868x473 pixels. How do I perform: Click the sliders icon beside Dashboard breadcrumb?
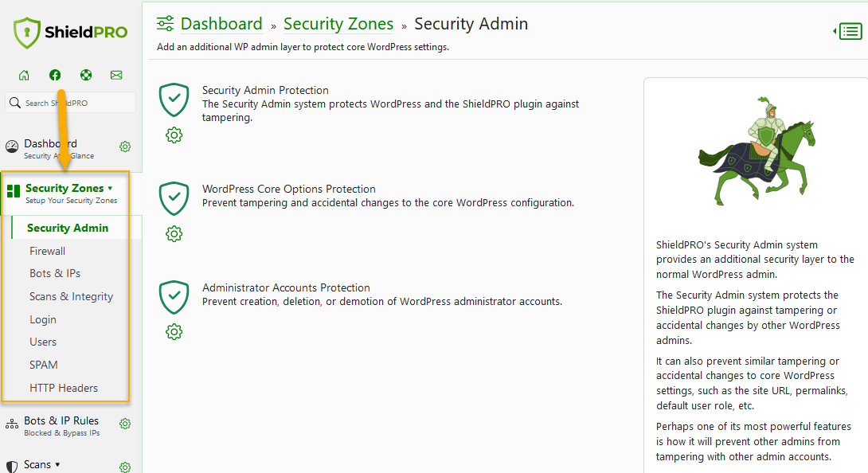point(165,24)
